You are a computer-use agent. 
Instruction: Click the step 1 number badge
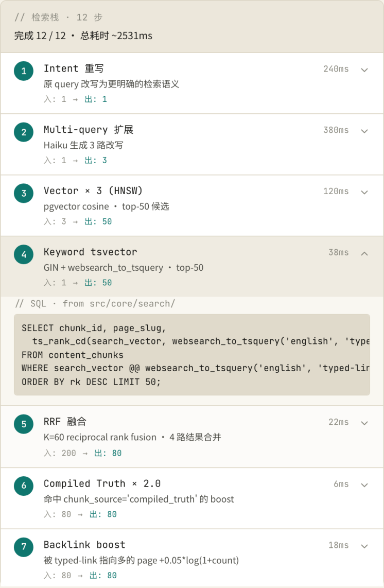(x=24, y=71)
